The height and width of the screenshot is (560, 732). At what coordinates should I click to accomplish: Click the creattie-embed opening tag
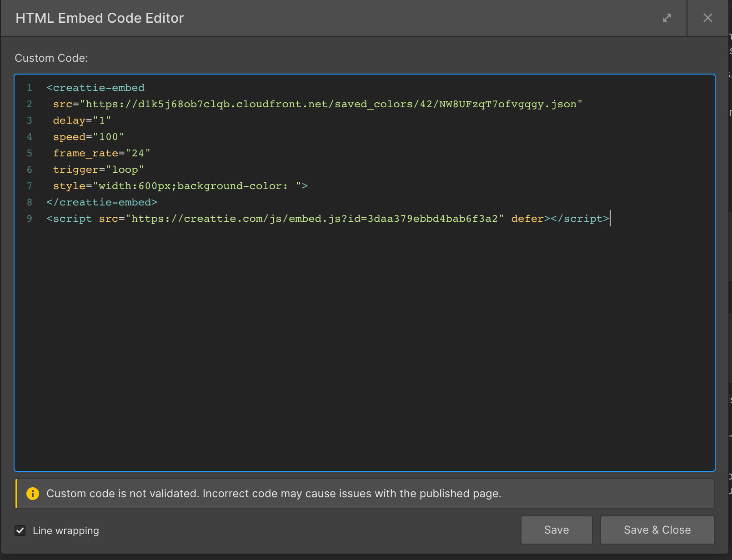[x=95, y=88]
